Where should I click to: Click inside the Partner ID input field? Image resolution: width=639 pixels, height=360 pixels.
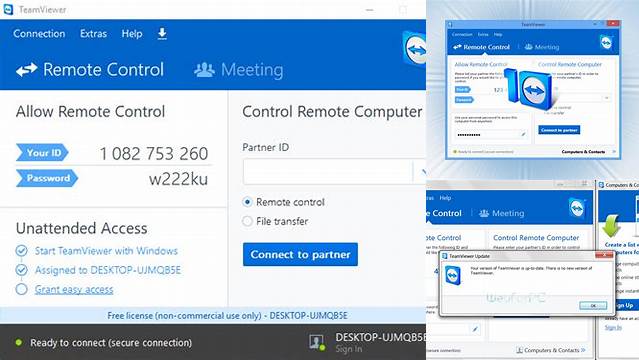(x=328, y=172)
